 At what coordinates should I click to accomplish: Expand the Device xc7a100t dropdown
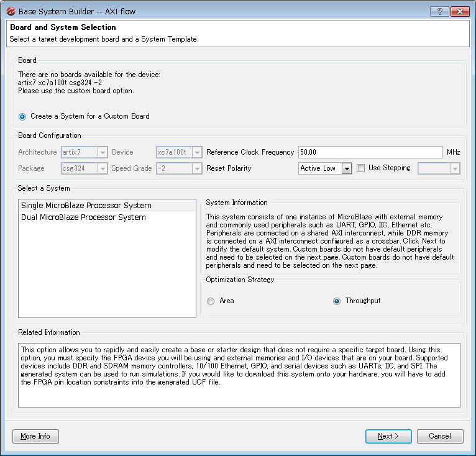coord(197,152)
